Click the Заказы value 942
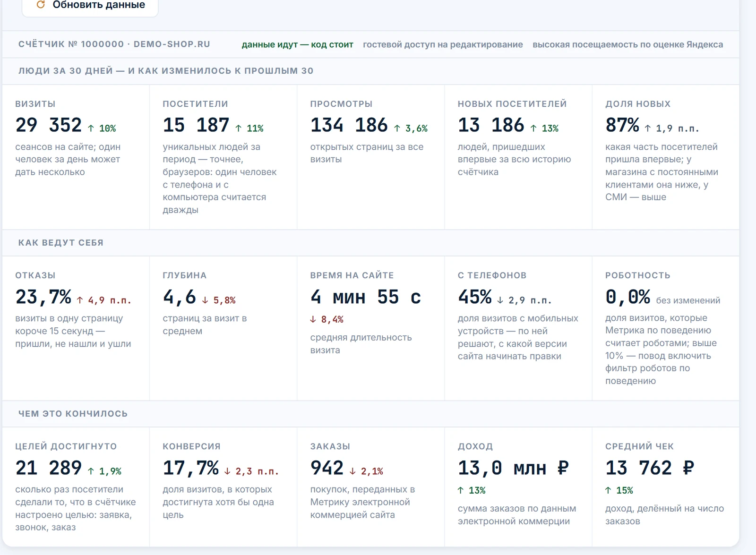This screenshot has width=756, height=555. point(326,468)
